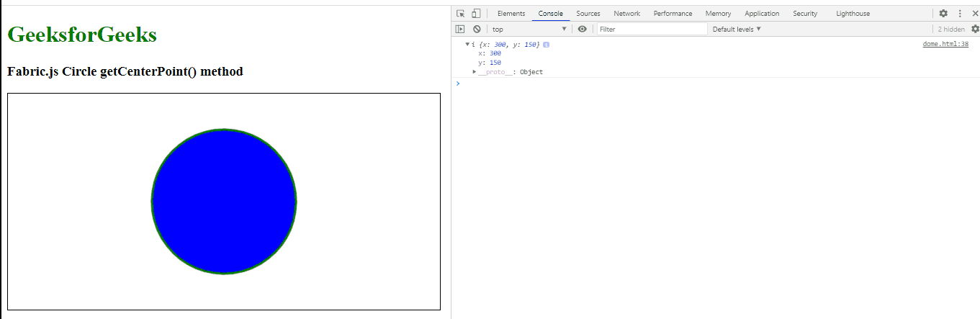Open console settings gear beside 2 hidden
Viewport: 980px width, 319px height.
click(x=975, y=29)
